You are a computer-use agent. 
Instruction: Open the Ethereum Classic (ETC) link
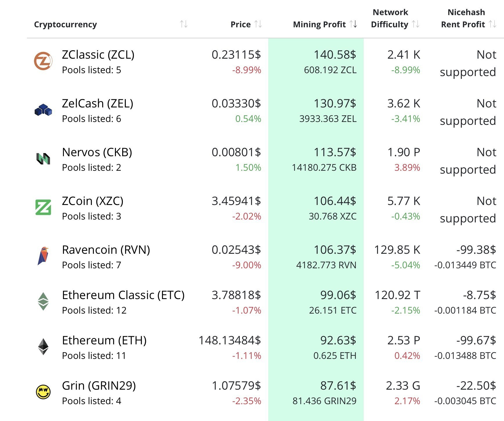(123, 295)
